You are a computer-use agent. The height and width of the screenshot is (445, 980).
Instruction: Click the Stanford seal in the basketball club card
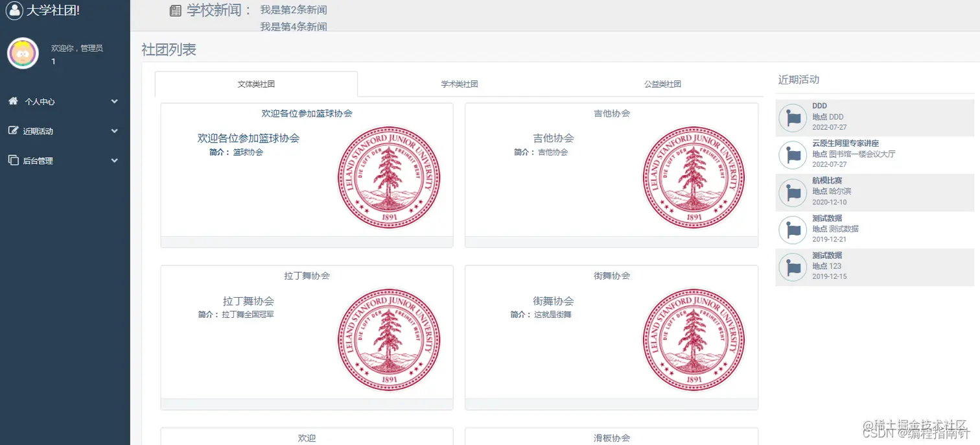(389, 178)
